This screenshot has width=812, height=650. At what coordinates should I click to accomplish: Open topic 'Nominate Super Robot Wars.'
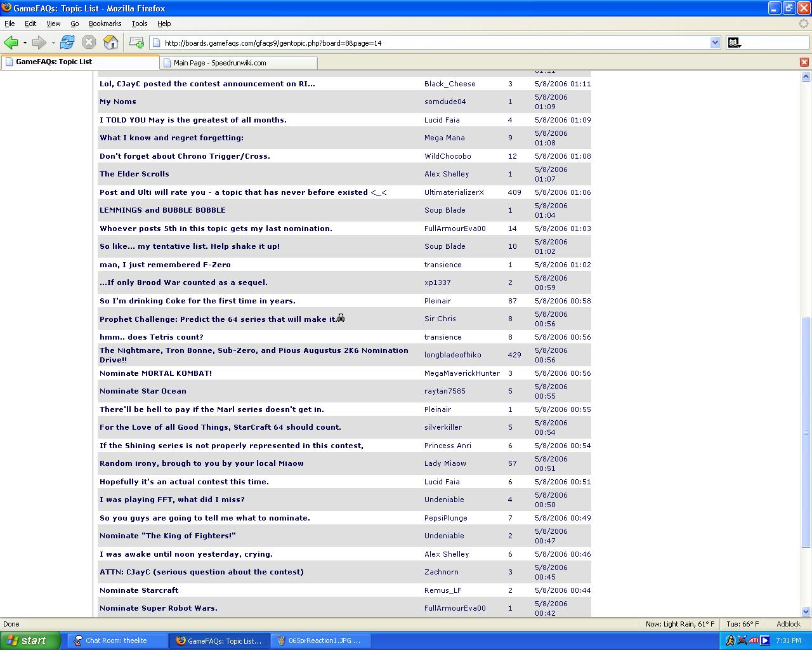[158, 608]
